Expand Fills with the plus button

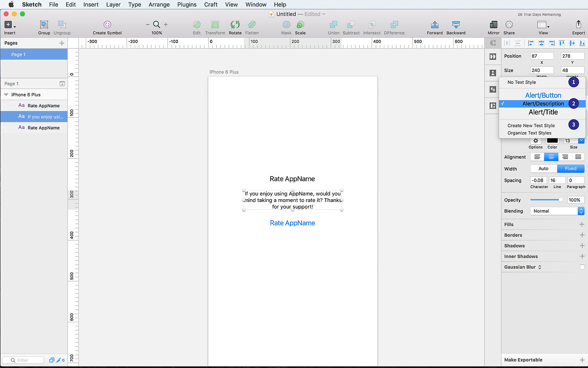point(582,224)
